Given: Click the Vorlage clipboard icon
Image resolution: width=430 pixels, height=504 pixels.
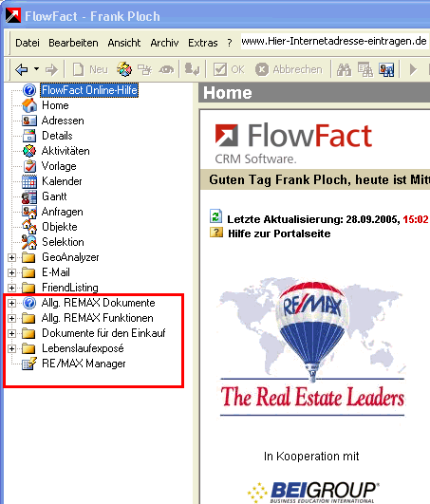Looking at the screenshot, I should (x=29, y=166).
